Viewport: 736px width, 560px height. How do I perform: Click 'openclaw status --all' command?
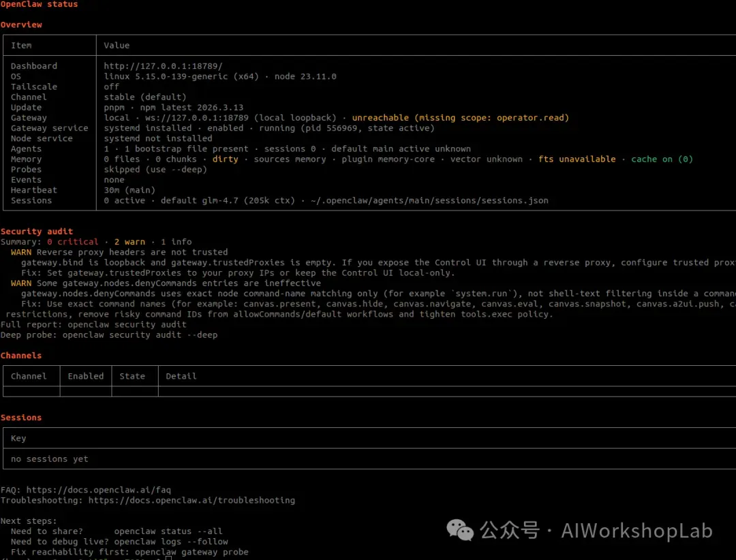coord(168,531)
